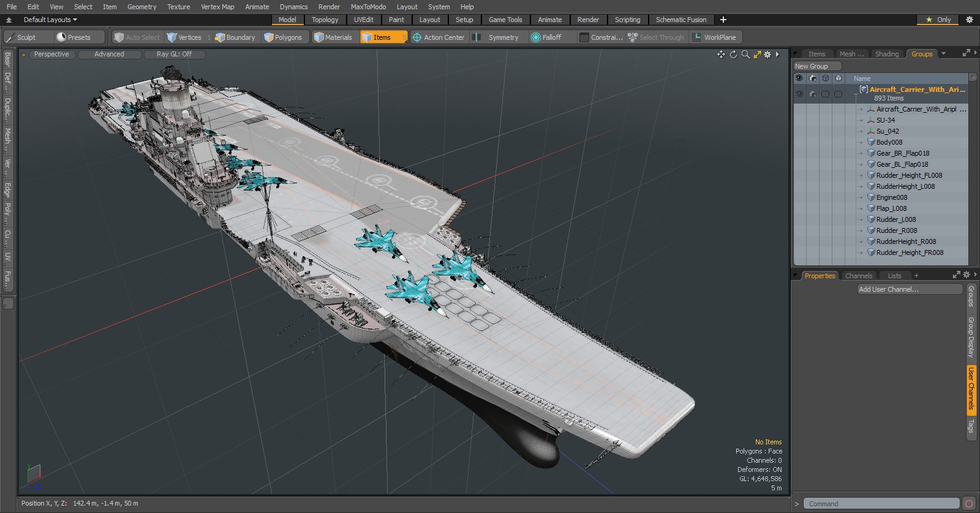The width and height of the screenshot is (980, 513).
Task: Toggle visibility eye of Aircraft_Carrier group
Action: point(799,94)
